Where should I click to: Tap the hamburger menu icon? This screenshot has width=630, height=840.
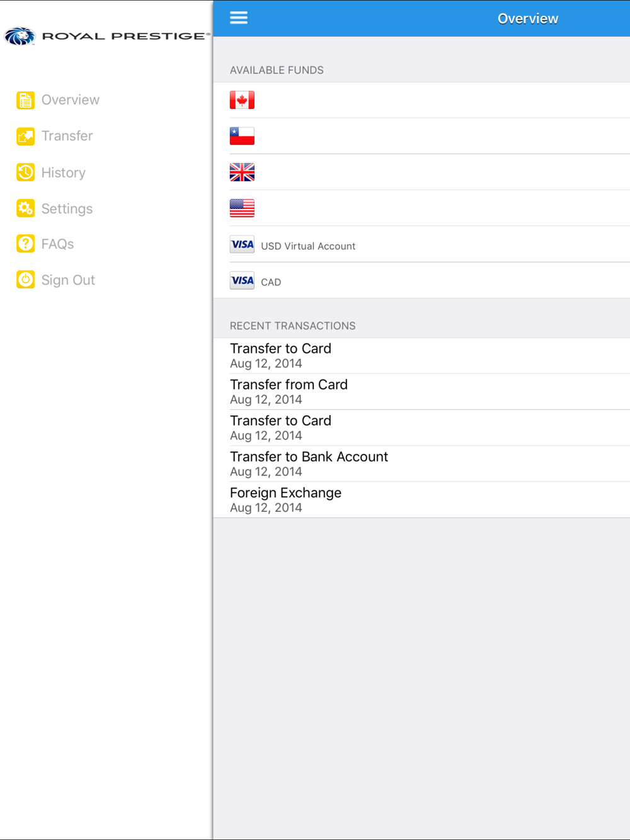(x=239, y=18)
